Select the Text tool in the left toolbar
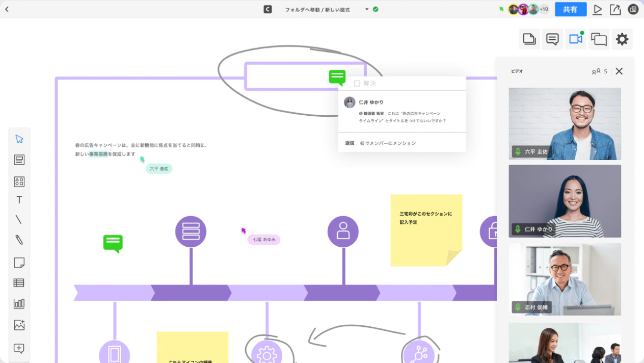Screen dimensions: 644x363 (x=19, y=199)
